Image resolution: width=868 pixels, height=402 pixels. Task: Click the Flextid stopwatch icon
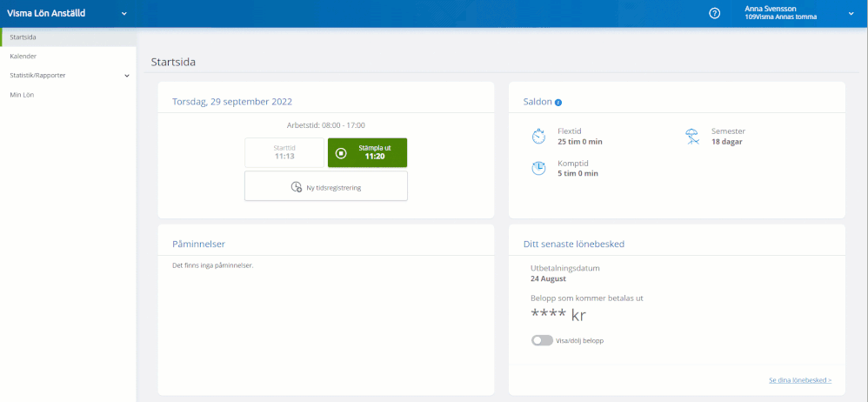pyautogui.click(x=538, y=137)
